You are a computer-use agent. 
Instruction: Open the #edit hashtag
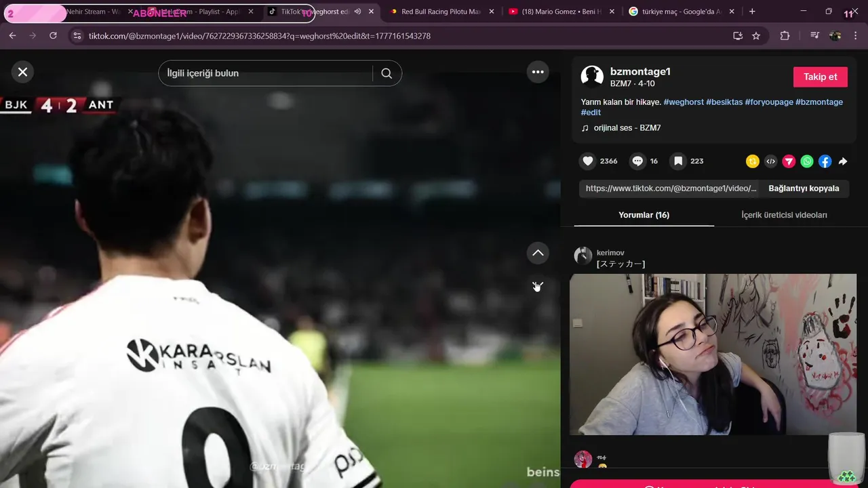[591, 113]
